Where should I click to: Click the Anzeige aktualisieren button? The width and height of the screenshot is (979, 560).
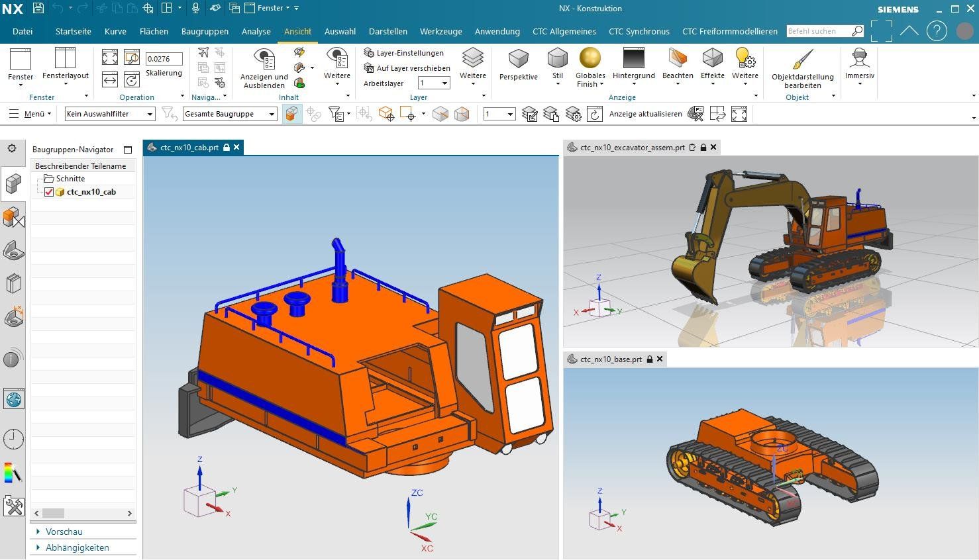pos(645,114)
